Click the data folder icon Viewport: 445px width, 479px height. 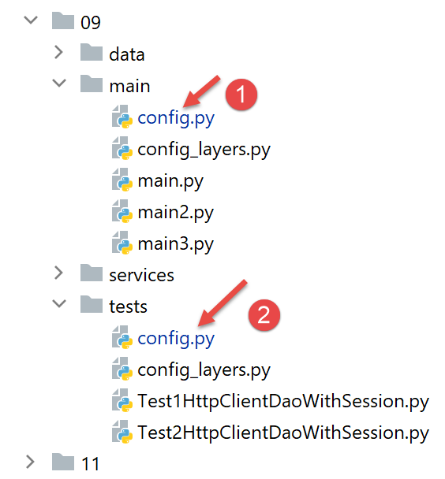(x=91, y=52)
